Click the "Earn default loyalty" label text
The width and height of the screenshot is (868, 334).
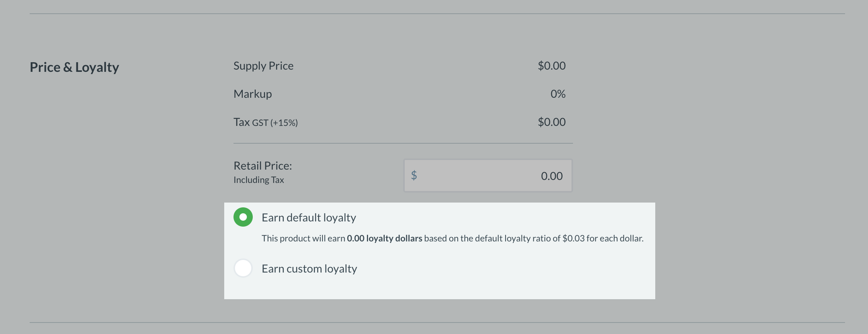pos(309,217)
